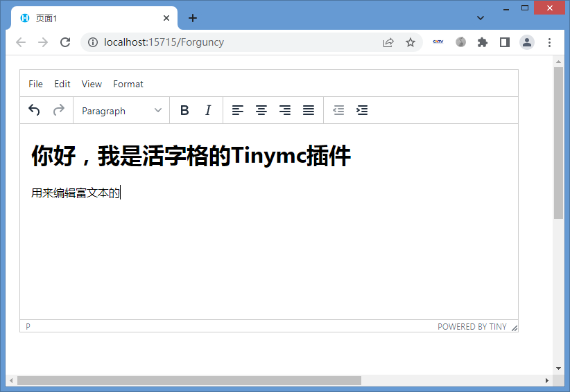Align text to the left
The height and width of the screenshot is (392, 570).
238,110
